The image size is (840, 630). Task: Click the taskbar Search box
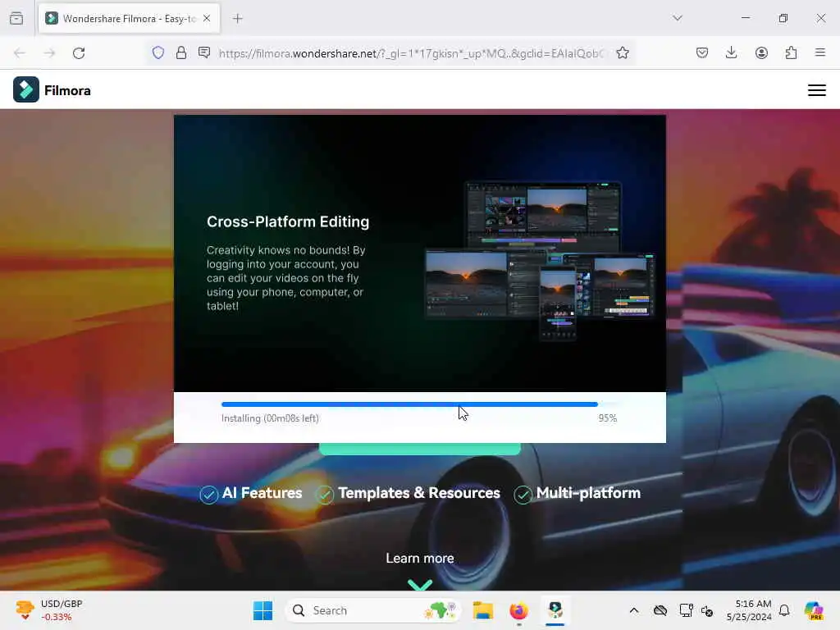(373, 610)
